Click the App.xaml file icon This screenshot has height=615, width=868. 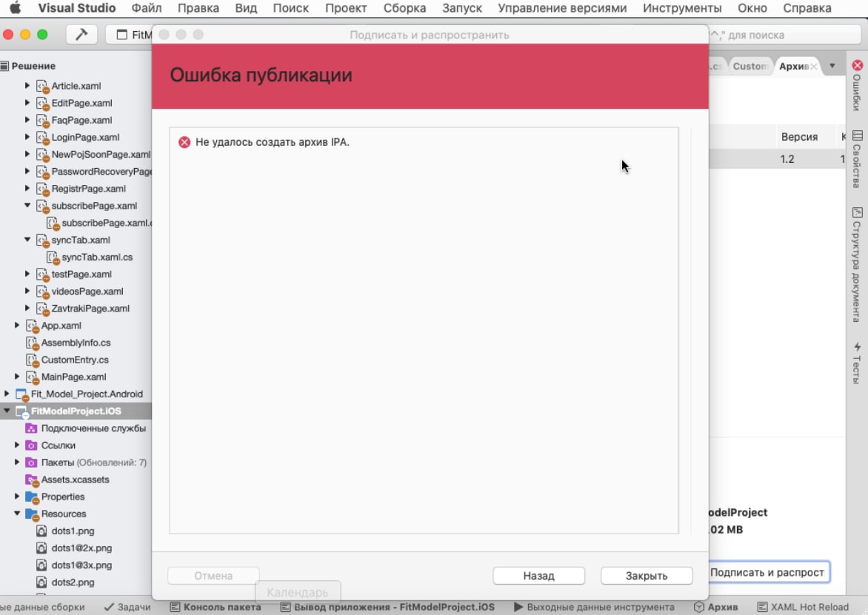pos(32,326)
